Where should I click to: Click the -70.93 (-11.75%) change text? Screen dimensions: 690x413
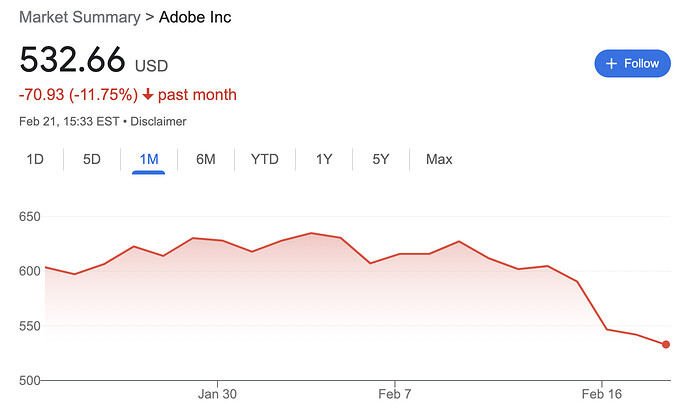[x=79, y=95]
